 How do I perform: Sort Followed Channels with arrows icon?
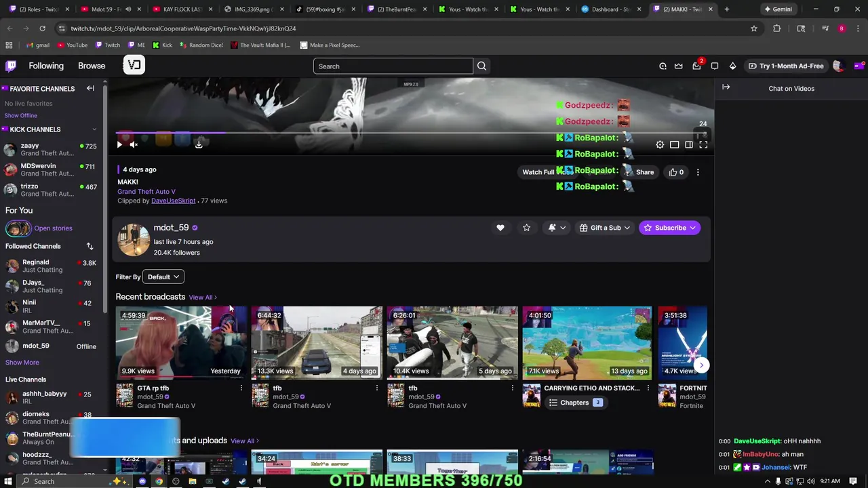point(90,246)
